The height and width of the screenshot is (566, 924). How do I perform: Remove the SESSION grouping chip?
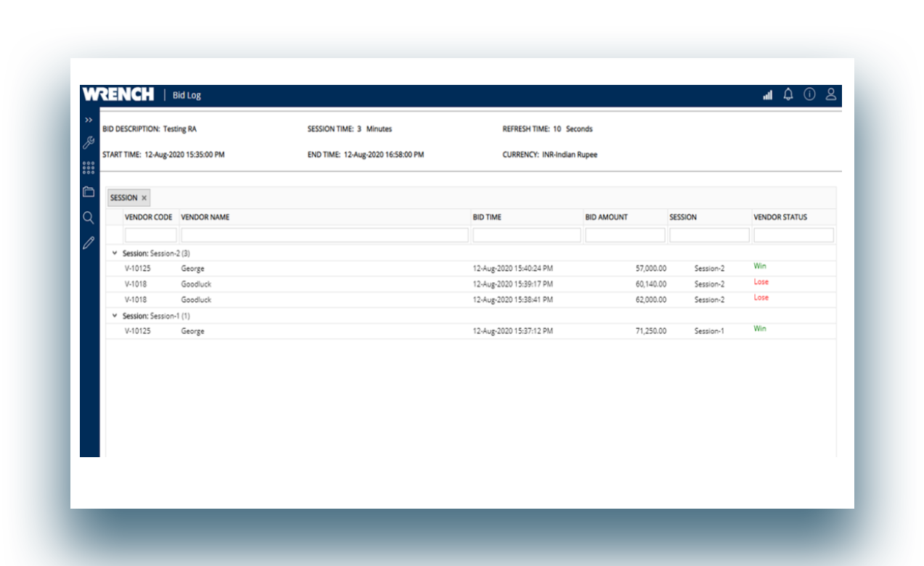click(x=144, y=198)
